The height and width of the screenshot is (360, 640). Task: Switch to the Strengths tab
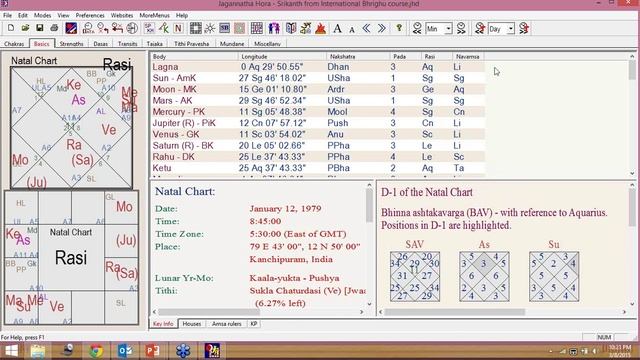(x=71, y=44)
